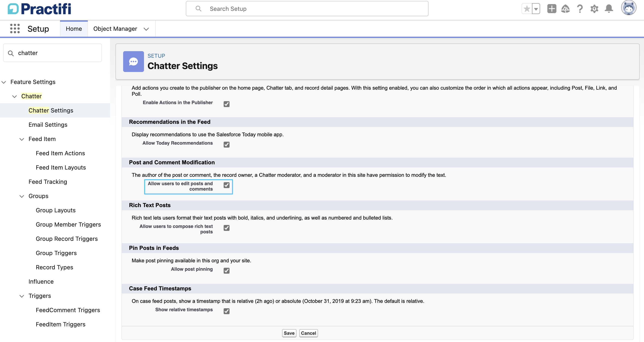Click the Search Setup field
This screenshot has height=342, width=644.
pyautogui.click(x=307, y=9)
